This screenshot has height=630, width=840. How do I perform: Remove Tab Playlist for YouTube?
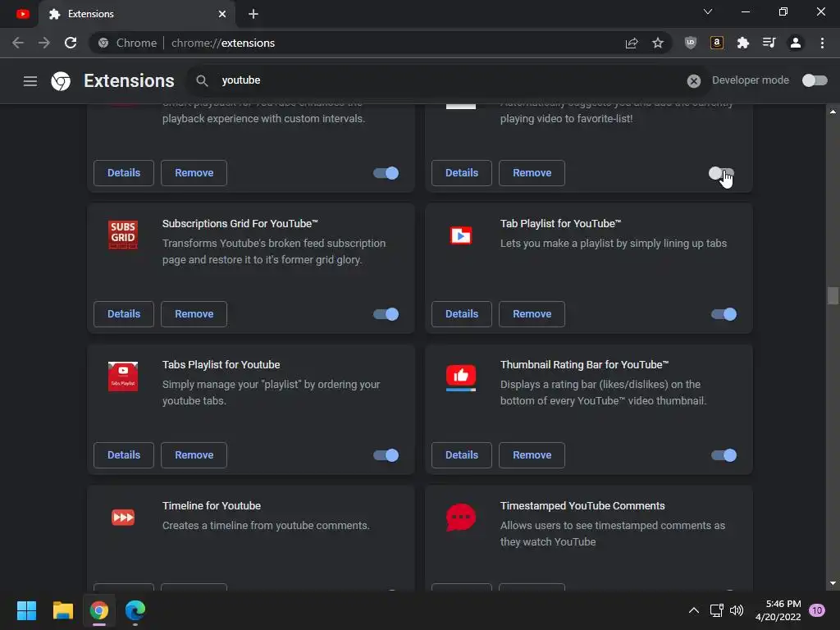(x=532, y=314)
